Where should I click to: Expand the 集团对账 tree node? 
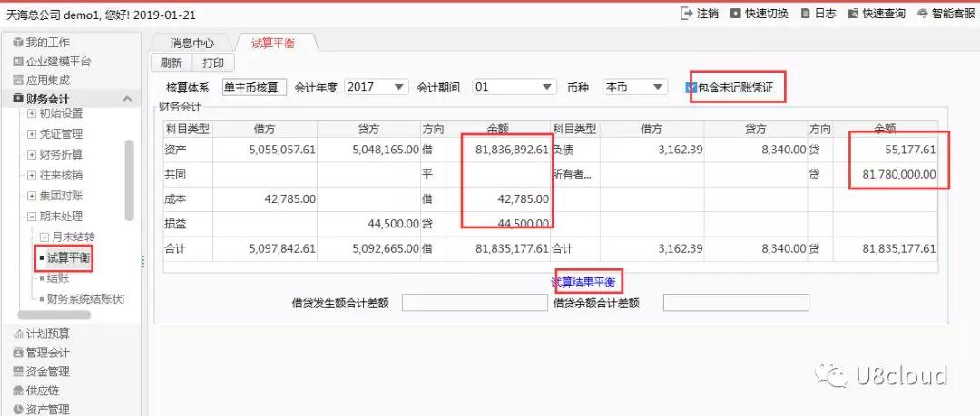pyautogui.click(x=32, y=196)
